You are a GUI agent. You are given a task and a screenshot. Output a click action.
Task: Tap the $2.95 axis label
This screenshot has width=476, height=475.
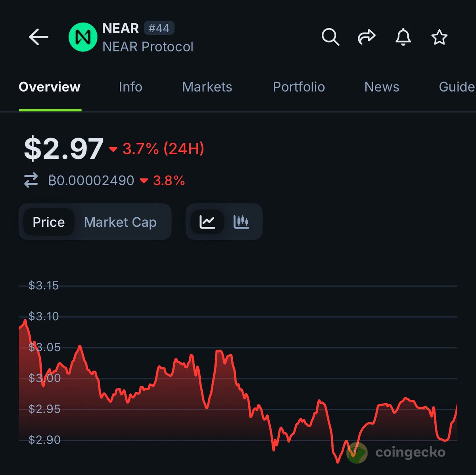coord(44,409)
